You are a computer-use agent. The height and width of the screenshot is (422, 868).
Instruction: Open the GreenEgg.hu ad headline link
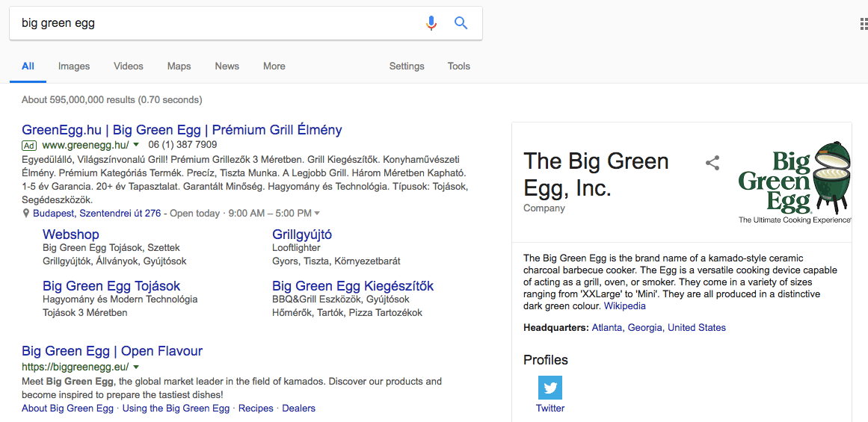point(182,130)
